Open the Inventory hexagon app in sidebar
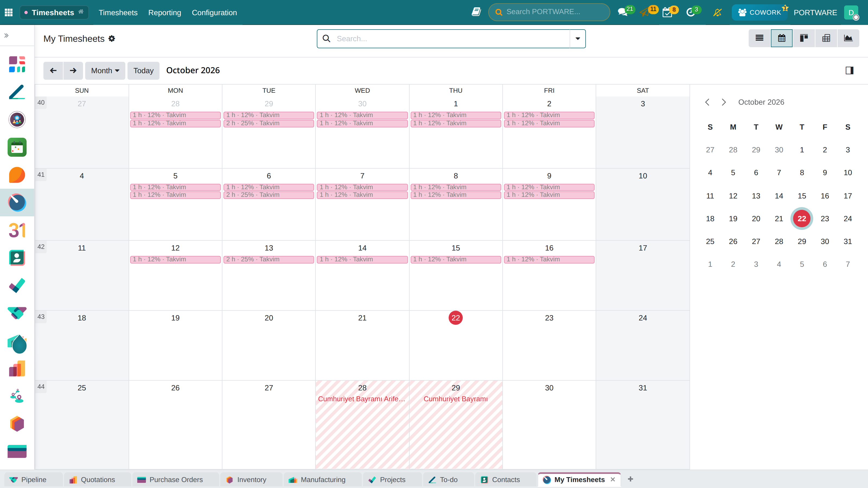The height and width of the screenshot is (488, 868). [x=17, y=424]
